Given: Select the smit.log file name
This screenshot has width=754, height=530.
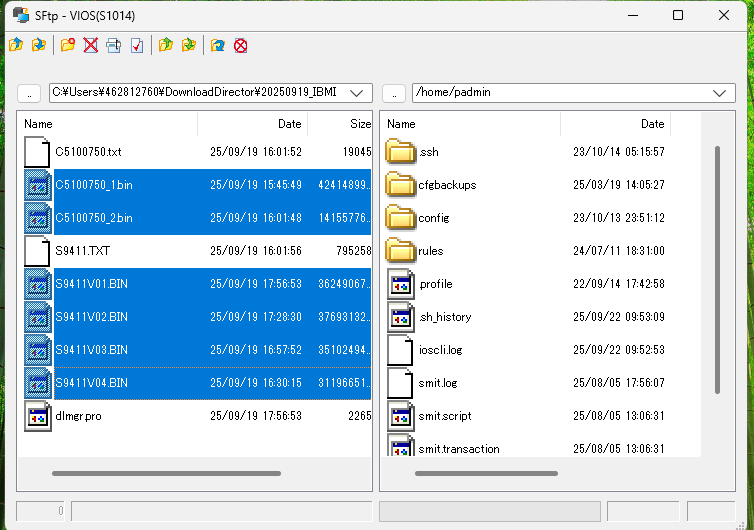Looking at the screenshot, I should [x=438, y=383].
